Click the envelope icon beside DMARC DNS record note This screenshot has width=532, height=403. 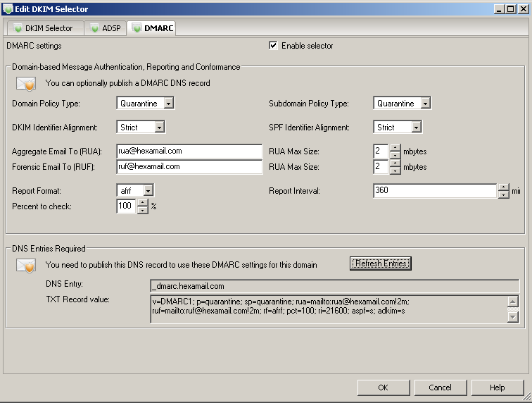point(26,84)
